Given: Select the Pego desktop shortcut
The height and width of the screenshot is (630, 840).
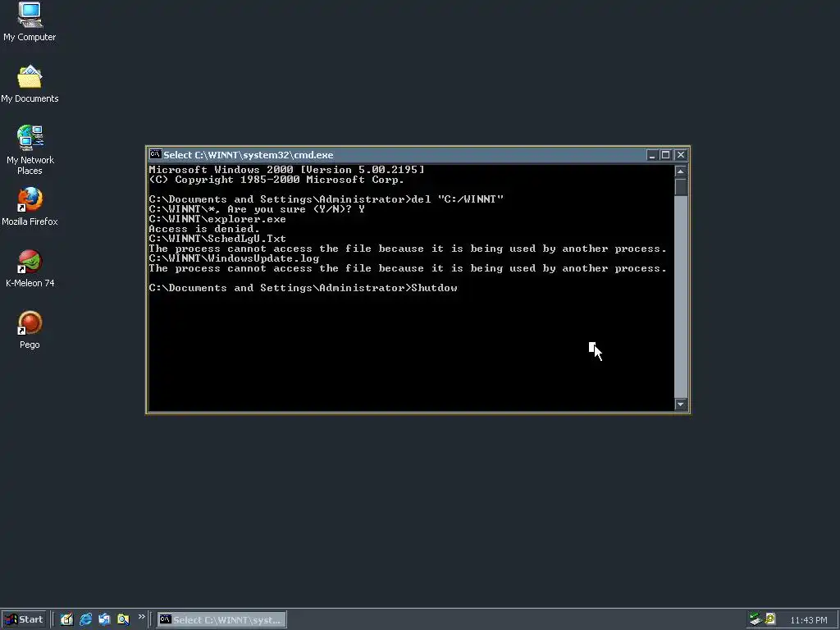Looking at the screenshot, I should [30, 330].
